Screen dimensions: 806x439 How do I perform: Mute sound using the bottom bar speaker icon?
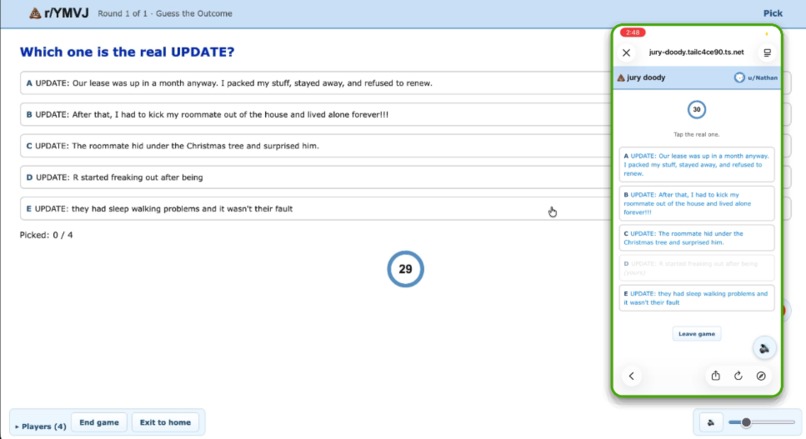[711, 423]
